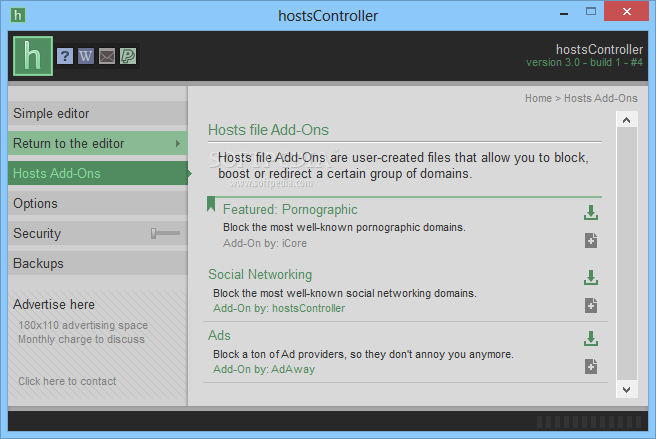Click Add-On by: AdAway link

tap(264, 370)
